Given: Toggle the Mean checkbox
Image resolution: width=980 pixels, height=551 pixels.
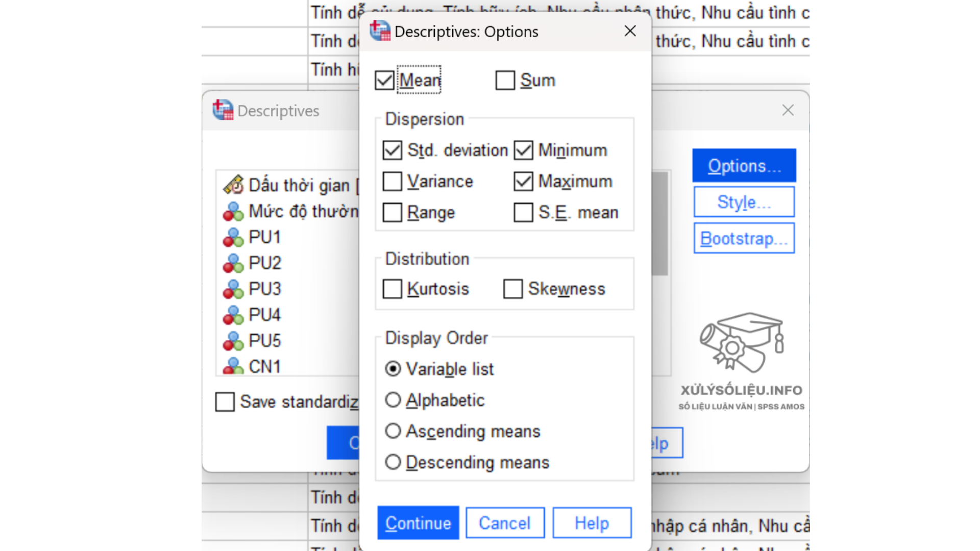Looking at the screenshot, I should [384, 80].
